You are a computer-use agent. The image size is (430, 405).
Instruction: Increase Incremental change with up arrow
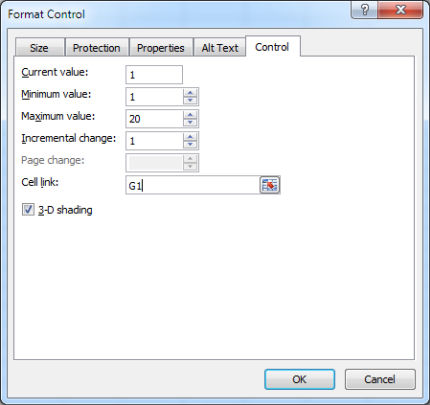pyautogui.click(x=190, y=137)
